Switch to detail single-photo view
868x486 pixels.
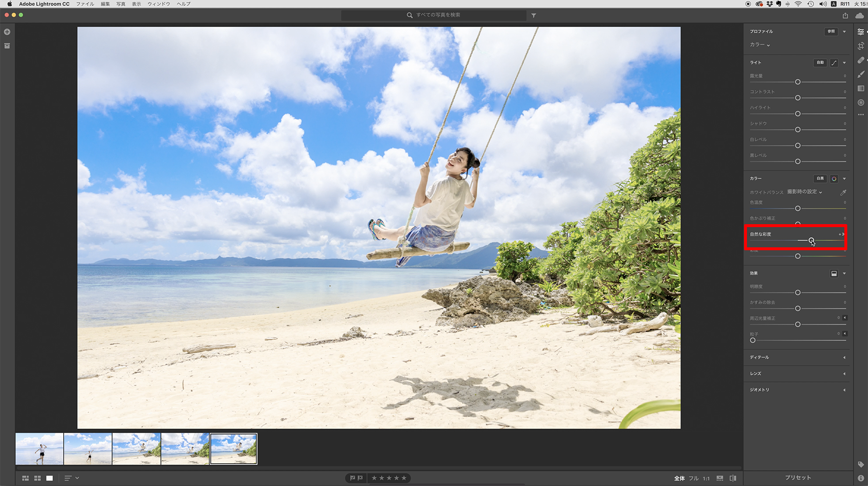pyautogui.click(x=50, y=478)
